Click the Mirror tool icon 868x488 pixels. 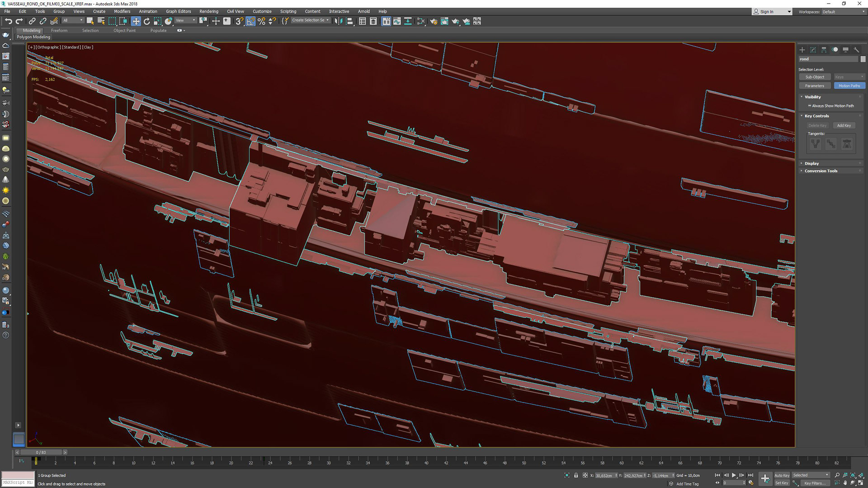(x=339, y=21)
